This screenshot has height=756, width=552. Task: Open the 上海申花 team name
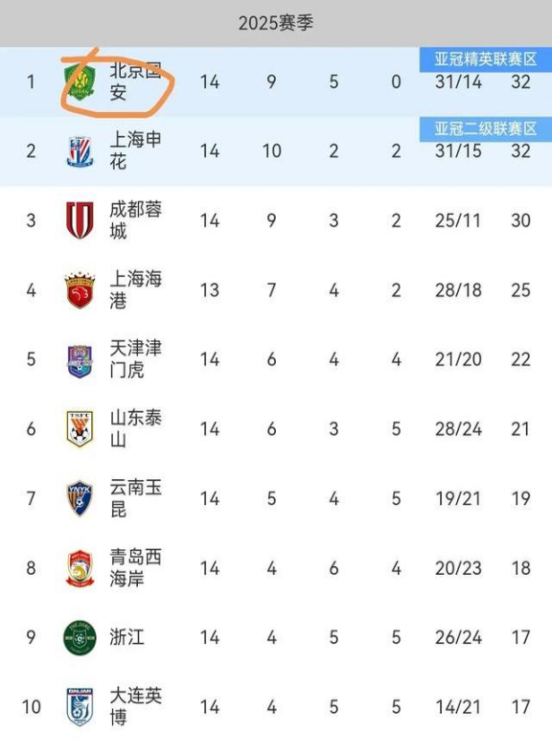tap(135, 150)
